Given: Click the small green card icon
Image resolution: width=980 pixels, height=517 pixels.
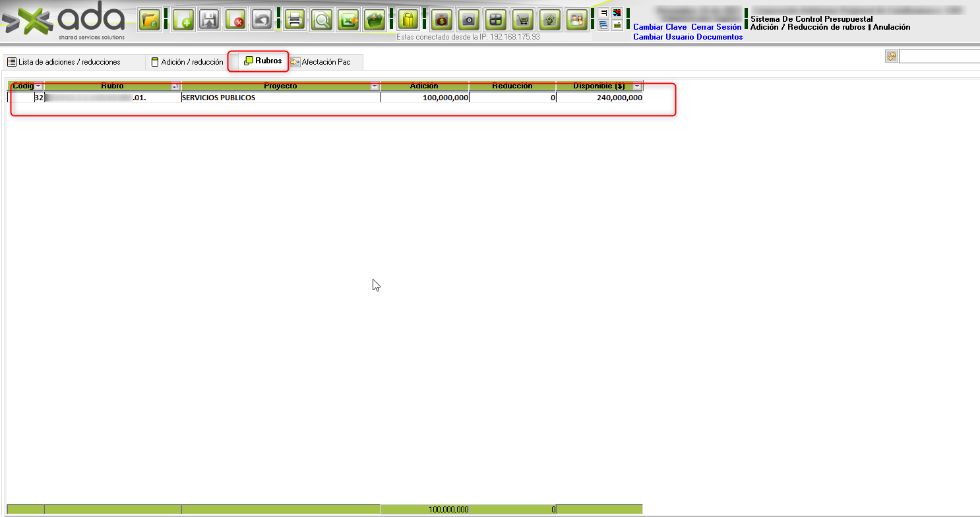Looking at the screenshot, I should pos(617,26).
